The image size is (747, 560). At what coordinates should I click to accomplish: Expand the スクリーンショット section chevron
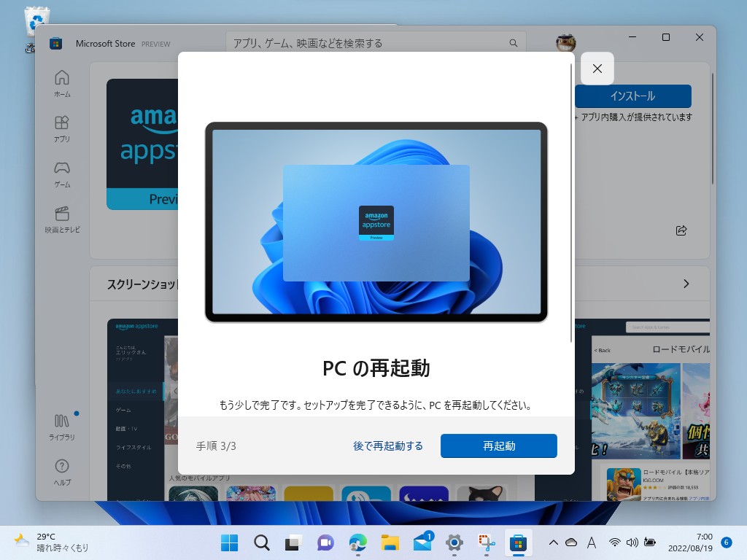pyautogui.click(x=686, y=284)
